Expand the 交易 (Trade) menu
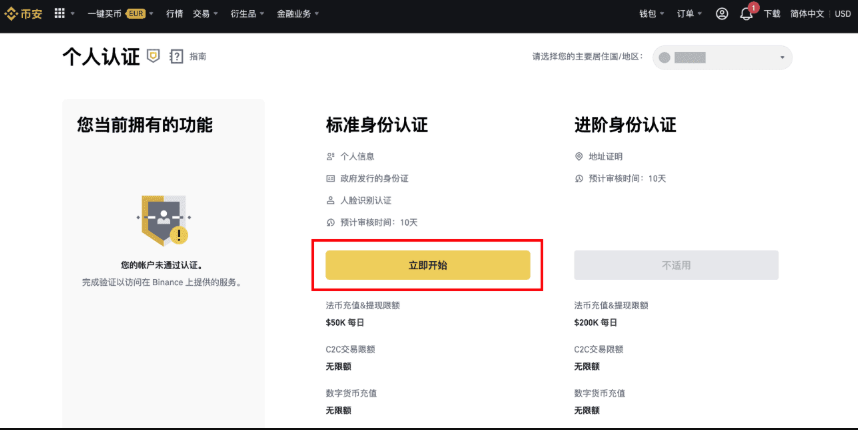Viewport: 858px width, 430px height. 205,14
